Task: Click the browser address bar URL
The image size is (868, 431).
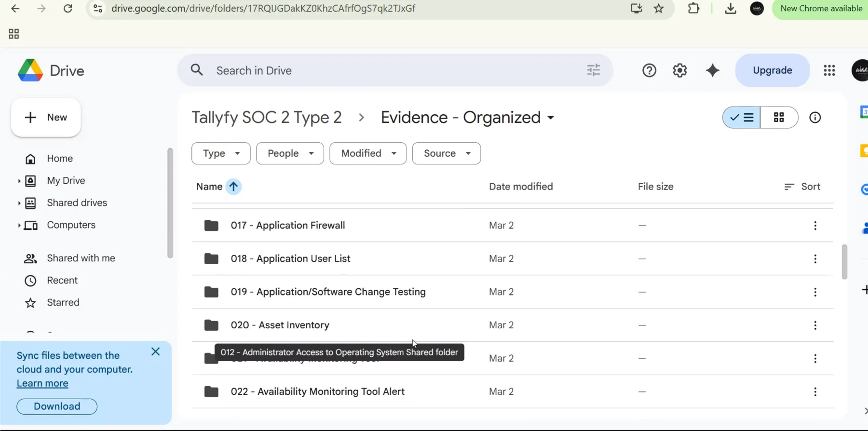Action: tap(263, 8)
